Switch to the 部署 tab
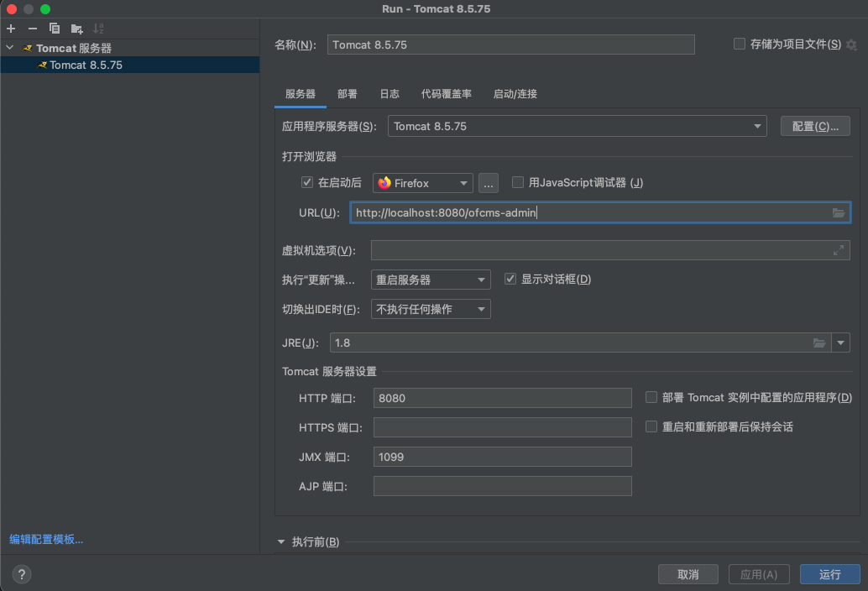 tap(347, 94)
